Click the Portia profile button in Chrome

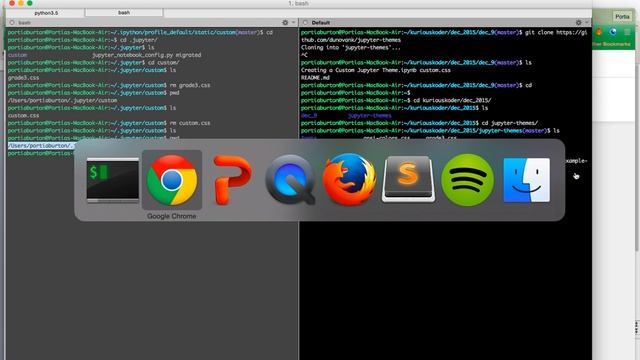click(622, 16)
